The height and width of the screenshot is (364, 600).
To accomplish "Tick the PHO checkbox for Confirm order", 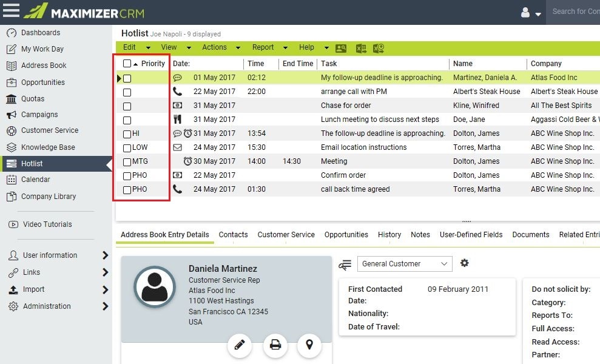I will 127,176.
